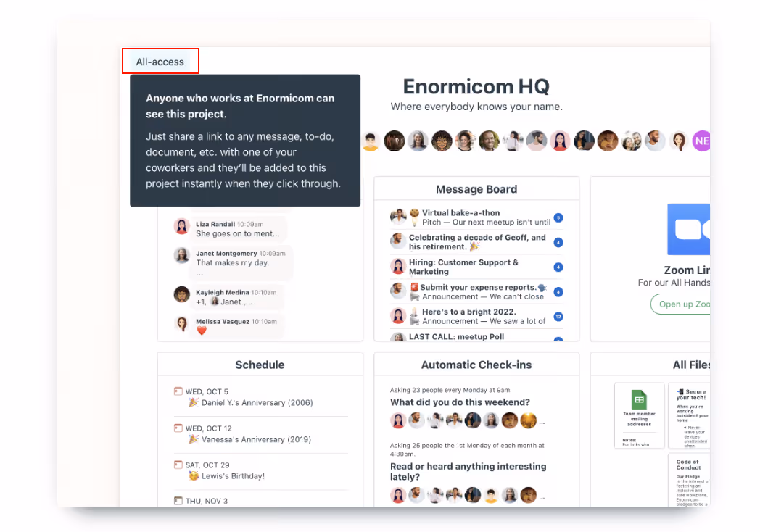Open What did you do this weekend? check-in
This screenshot has width=760, height=532.
460,402
